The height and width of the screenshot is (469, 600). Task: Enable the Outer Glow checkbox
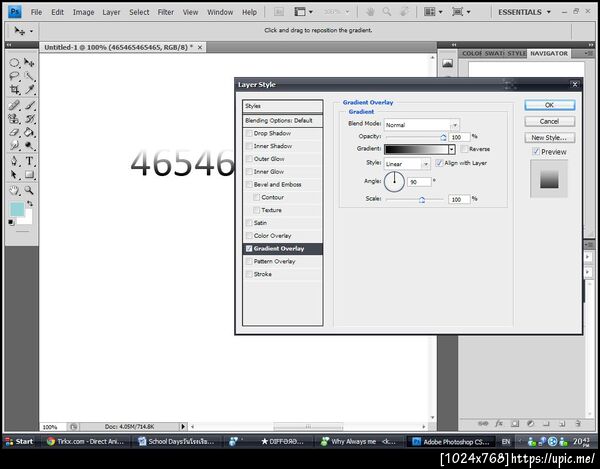click(249, 159)
